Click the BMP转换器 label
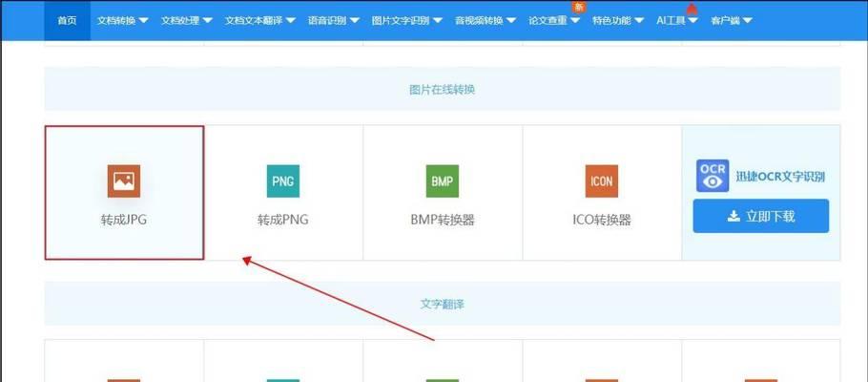The width and height of the screenshot is (868, 382). tap(443, 220)
